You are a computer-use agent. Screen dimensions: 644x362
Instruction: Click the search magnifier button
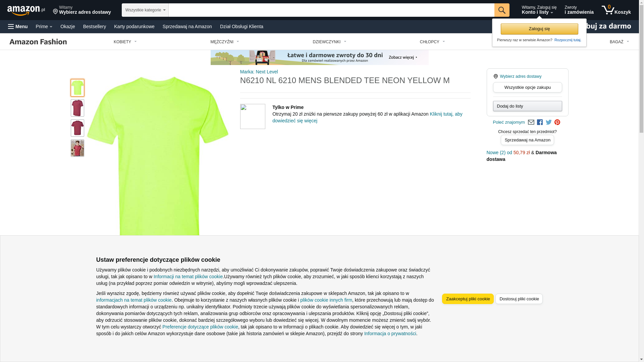pyautogui.click(x=502, y=10)
